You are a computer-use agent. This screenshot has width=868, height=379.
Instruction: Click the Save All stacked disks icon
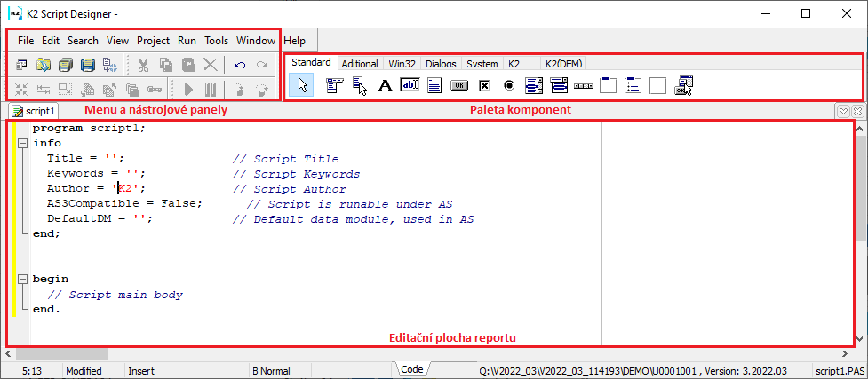pyautogui.click(x=66, y=66)
